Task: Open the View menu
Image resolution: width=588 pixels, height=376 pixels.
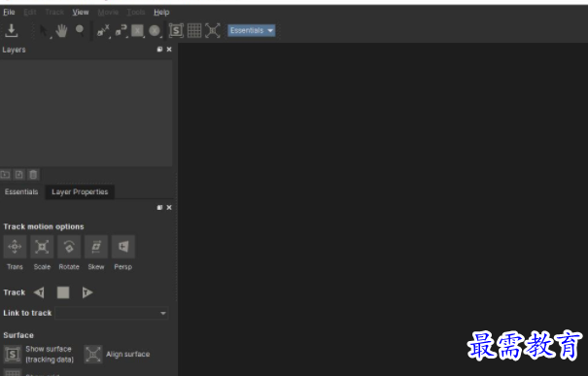Action: coord(81,12)
